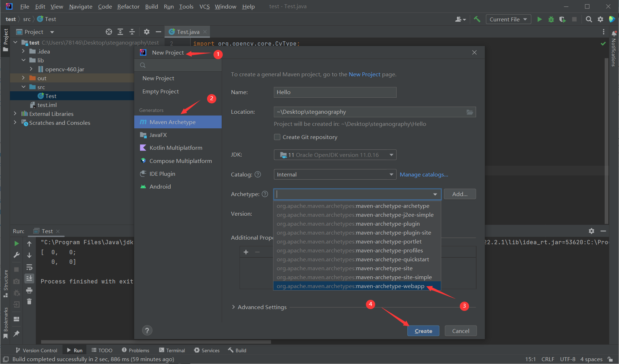Click help question mark button in dialog
Viewport: 619px width, 364px height.
click(147, 330)
